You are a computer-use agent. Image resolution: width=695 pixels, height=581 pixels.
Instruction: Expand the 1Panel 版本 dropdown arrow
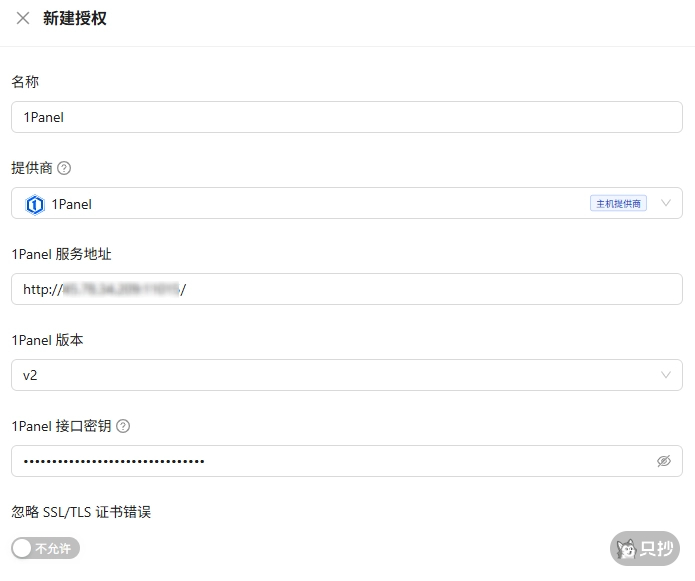[666, 375]
